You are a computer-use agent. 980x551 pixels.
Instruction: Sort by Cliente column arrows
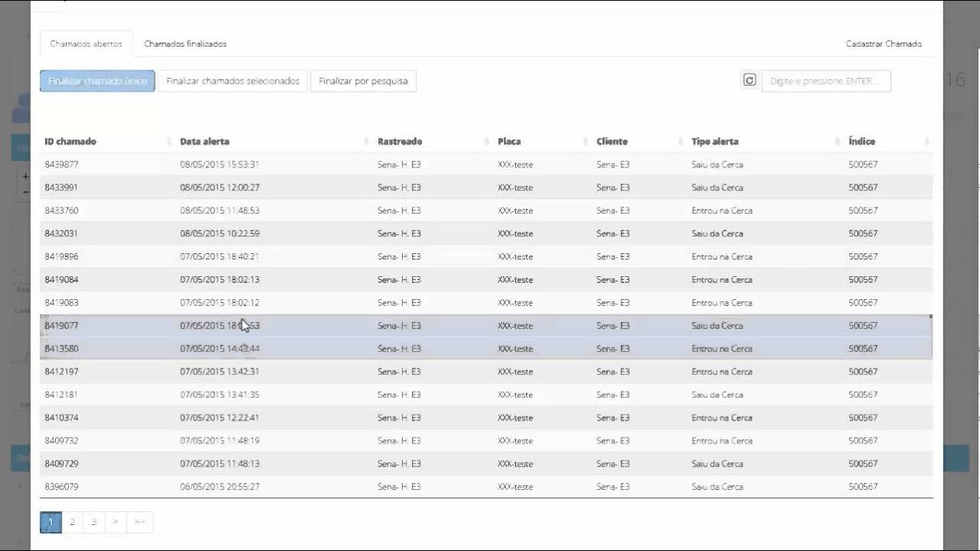[x=680, y=142]
